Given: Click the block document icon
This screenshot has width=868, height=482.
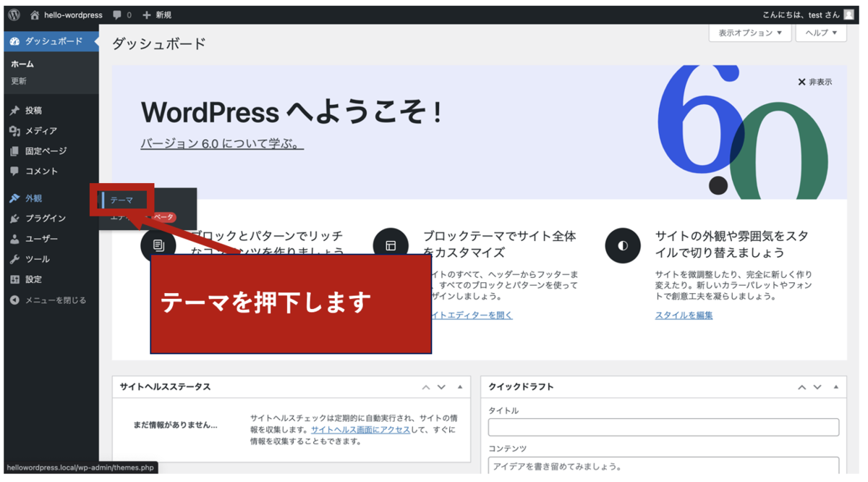Looking at the screenshot, I should (158, 245).
